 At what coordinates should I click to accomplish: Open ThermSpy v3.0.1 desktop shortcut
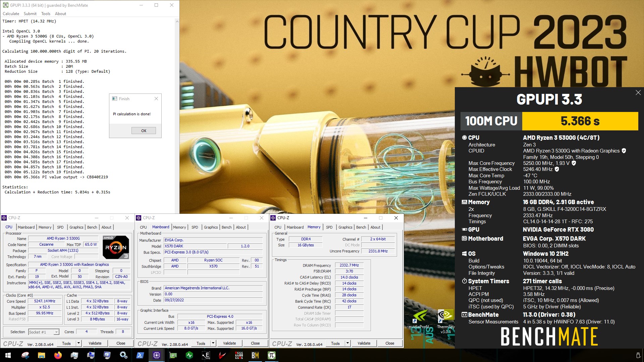click(x=445, y=321)
